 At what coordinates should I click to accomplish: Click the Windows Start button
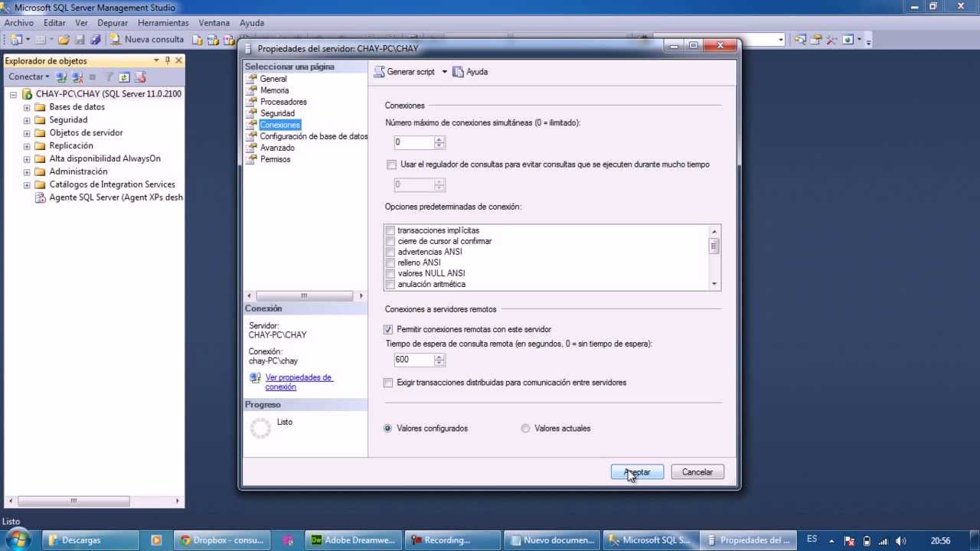point(17,540)
